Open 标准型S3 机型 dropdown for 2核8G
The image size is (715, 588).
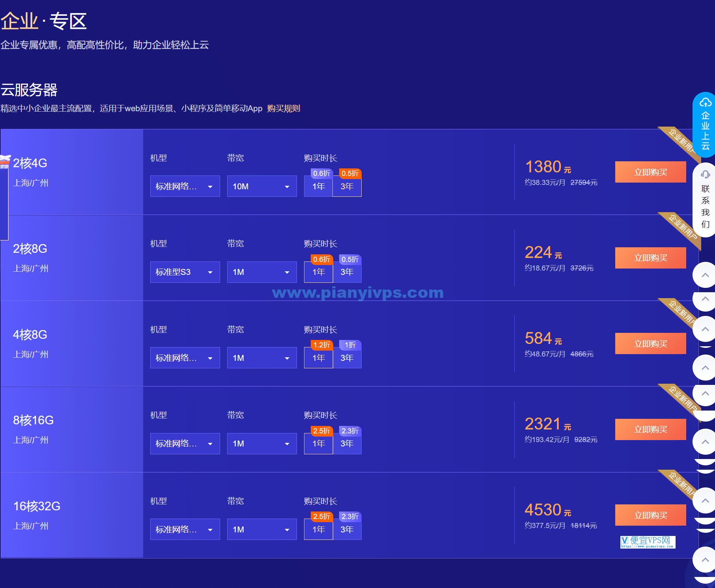pyautogui.click(x=185, y=272)
